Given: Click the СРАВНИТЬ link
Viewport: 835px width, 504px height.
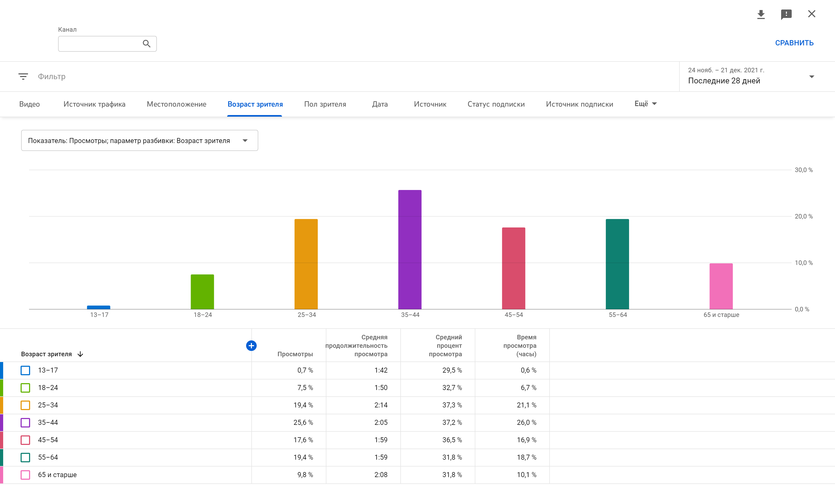Looking at the screenshot, I should click(x=794, y=43).
